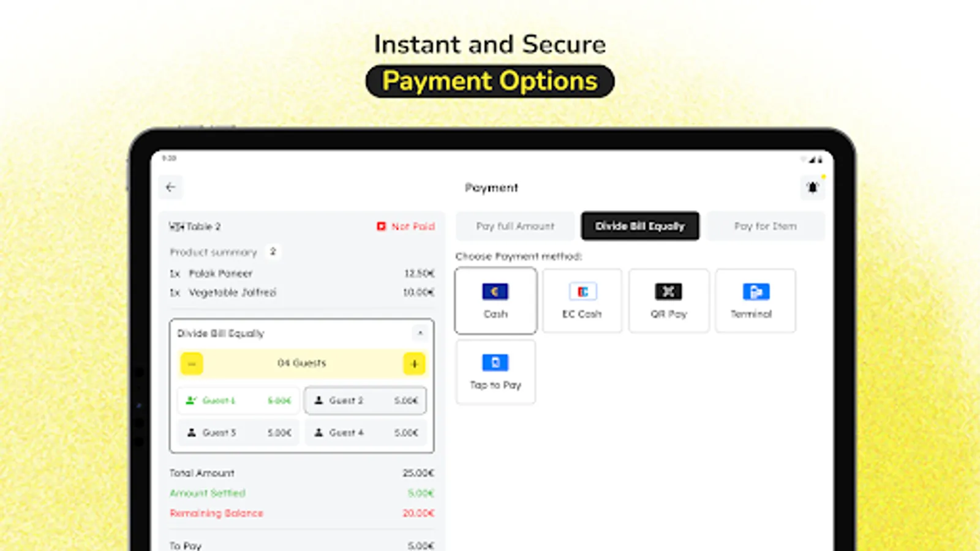Select Guest 1 paid entry
This screenshot has width=980, height=551.
point(239,400)
